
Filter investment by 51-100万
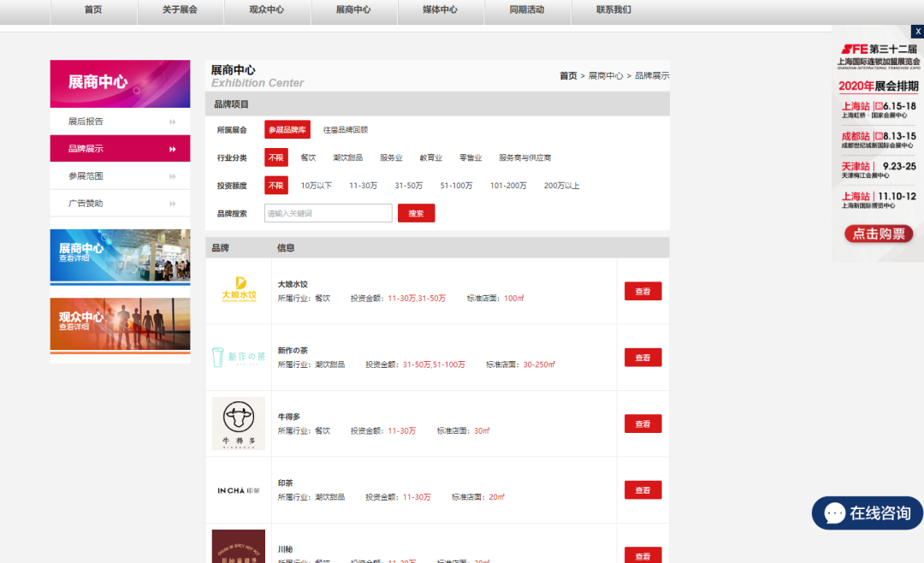tap(456, 186)
